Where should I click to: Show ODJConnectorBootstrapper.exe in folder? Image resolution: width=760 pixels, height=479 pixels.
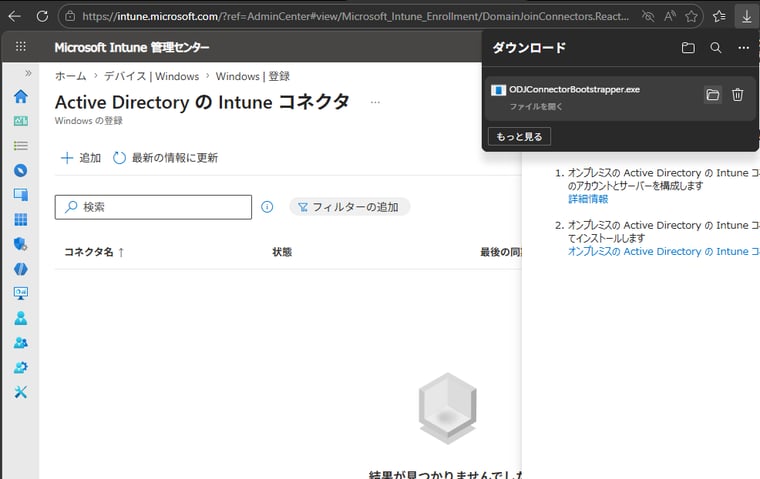(712, 95)
